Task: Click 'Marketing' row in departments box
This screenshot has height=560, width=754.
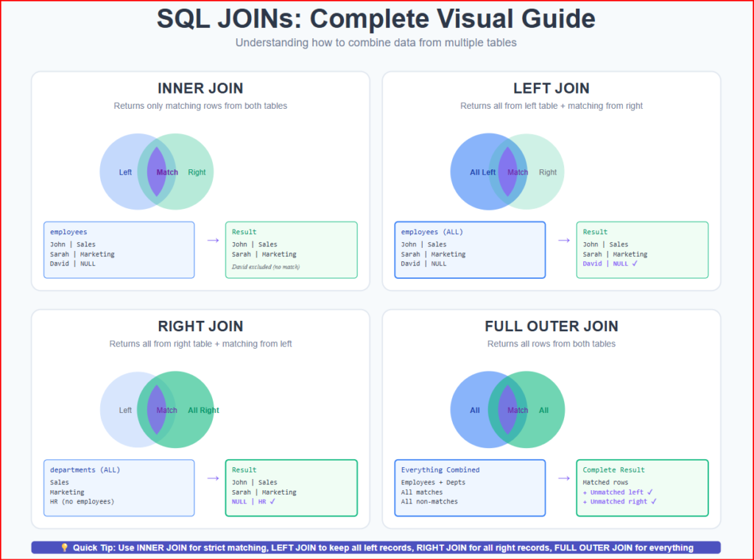Action: click(67, 492)
